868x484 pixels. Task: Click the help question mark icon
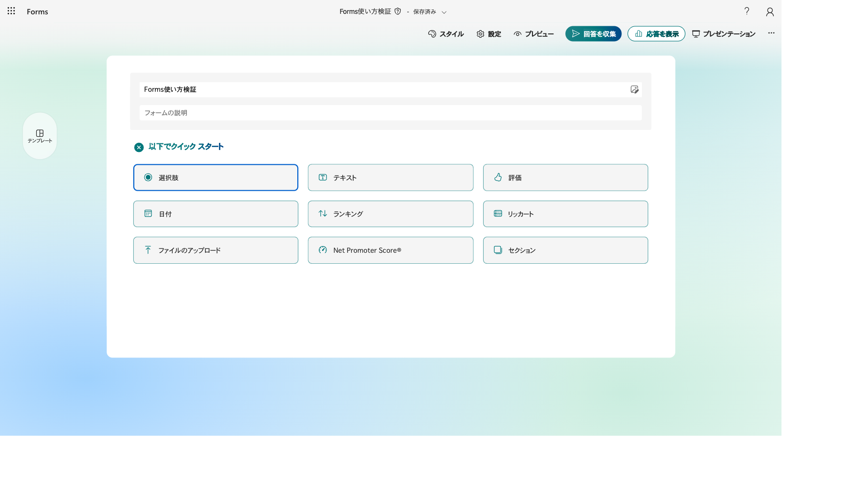click(747, 11)
